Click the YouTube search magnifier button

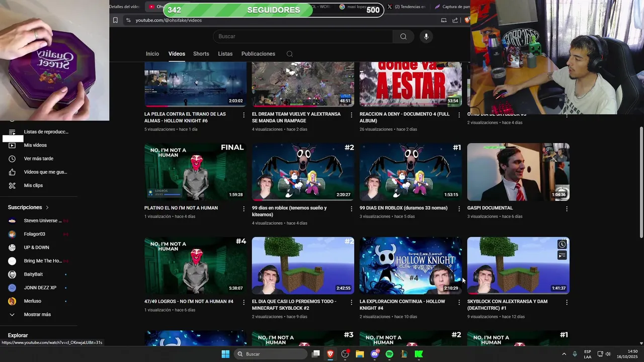pyautogui.click(x=403, y=36)
